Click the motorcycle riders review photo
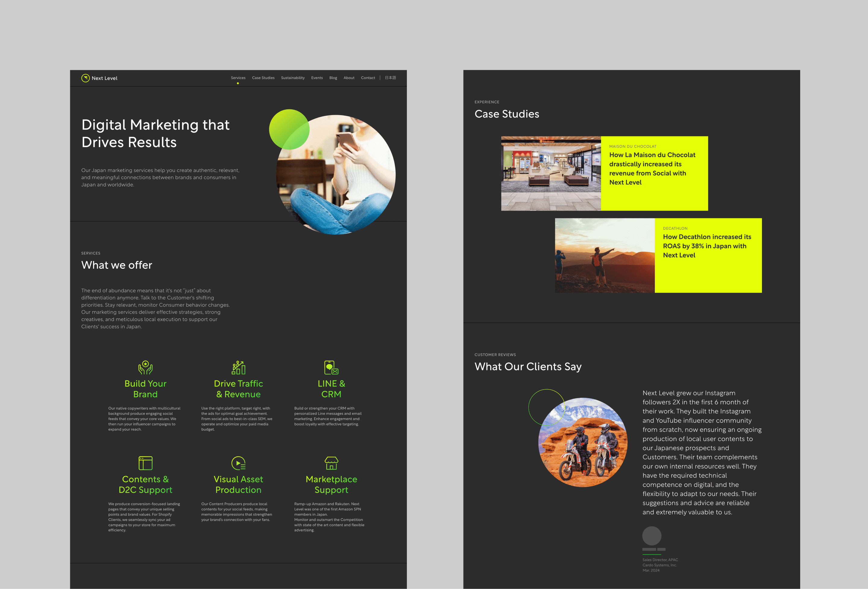Viewport: 868px width, 589px height. pyautogui.click(x=583, y=442)
